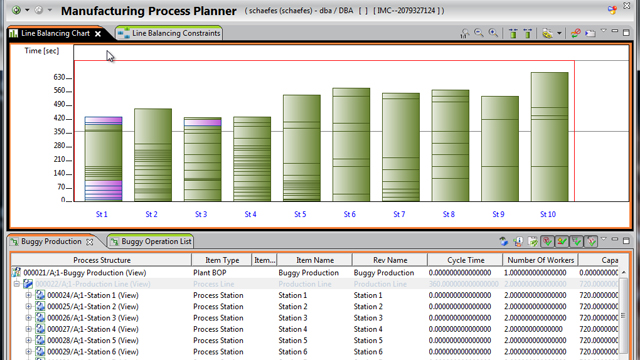Toggle the first red circle checkmark filter button
Image resolution: width=640 pixels, height=360 pixels.
(x=547, y=242)
